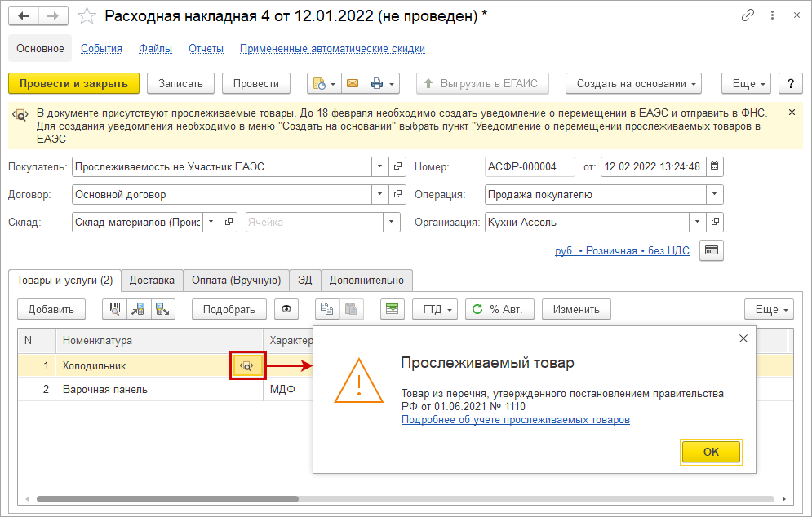The height and width of the screenshot is (517, 812).
Task: Click the third goods toolbar terminal icon
Action: [x=162, y=310]
